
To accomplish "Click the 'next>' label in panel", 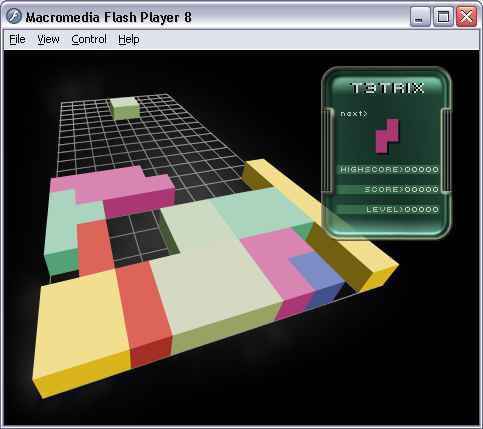I will click(x=353, y=114).
